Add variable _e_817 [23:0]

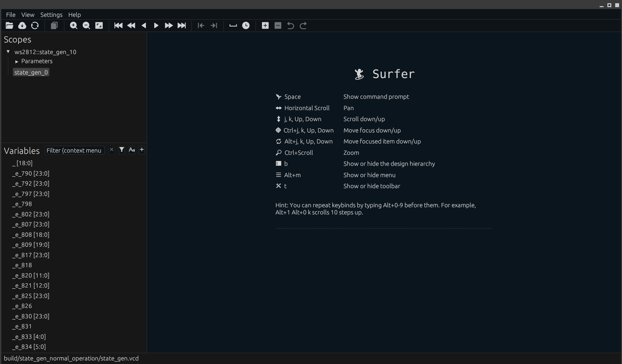31,255
